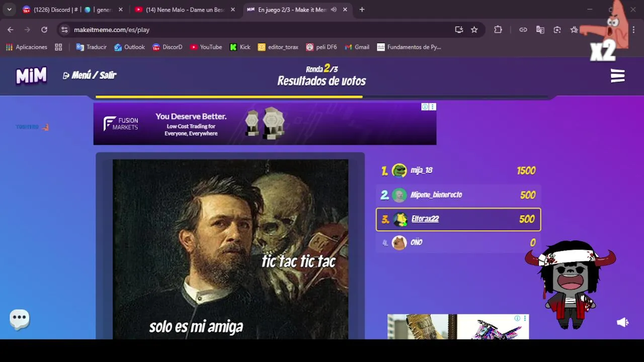Click Menú / Salir to exit game
The image size is (644, 362).
click(x=90, y=75)
